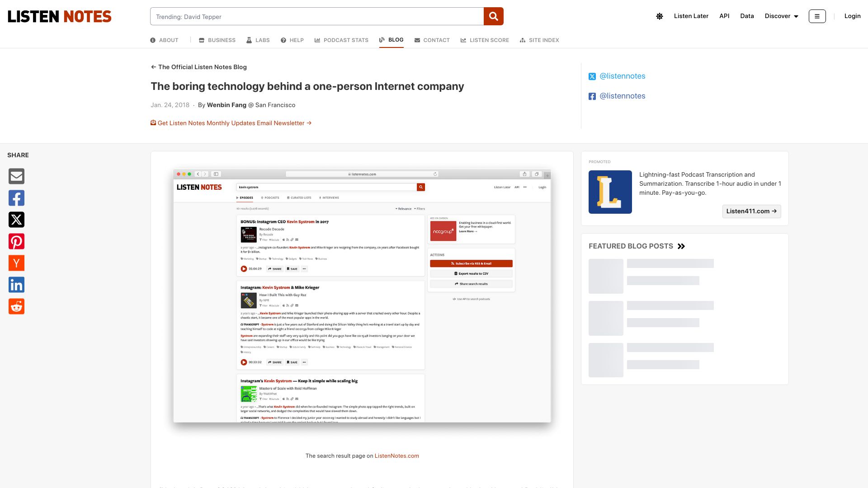Share post on Reddit icon
The image size is (868, 488).
(16, 306)
